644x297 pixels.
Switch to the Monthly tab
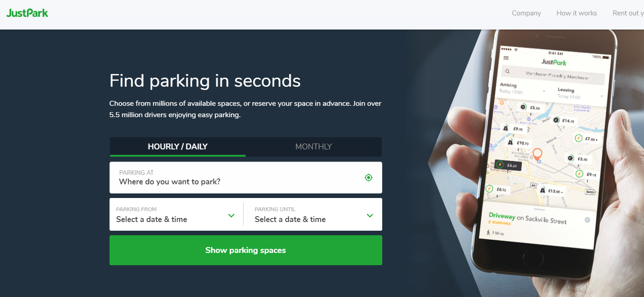coord(314,147)
